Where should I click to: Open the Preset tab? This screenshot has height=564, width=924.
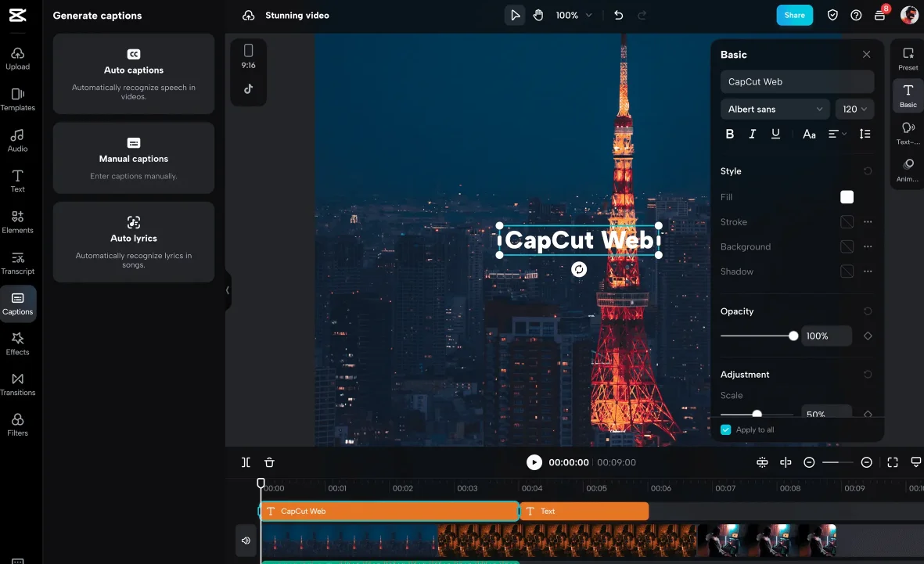point(908,59)
